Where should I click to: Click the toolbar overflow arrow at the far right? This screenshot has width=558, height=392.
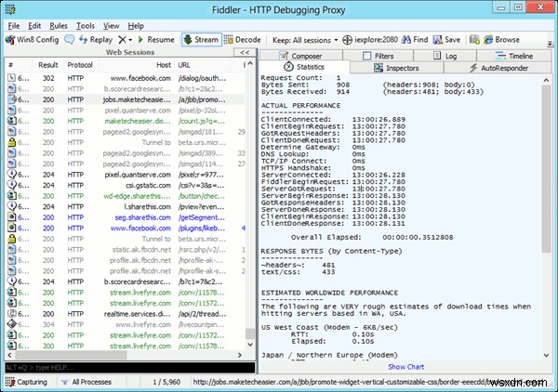pyautogui.click(x=551, y=44)
